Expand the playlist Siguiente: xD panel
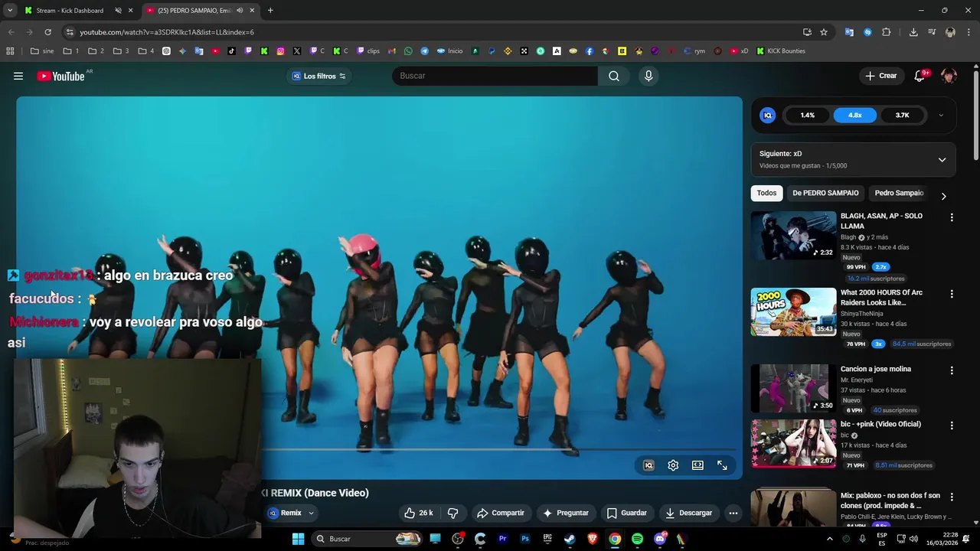Viewport: 980px width, 551px height. point(942,160)
